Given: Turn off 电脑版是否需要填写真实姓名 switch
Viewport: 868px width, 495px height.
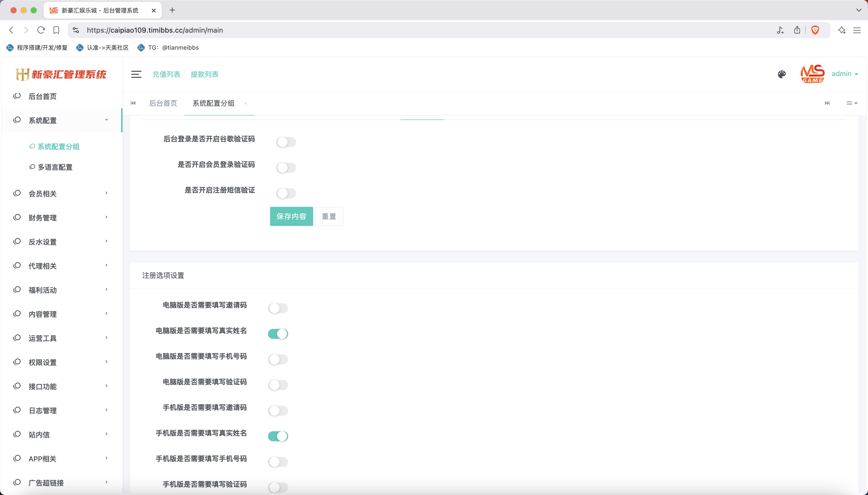Looking at the screenshot, I should pyautogui.click(x=278, y=334).
